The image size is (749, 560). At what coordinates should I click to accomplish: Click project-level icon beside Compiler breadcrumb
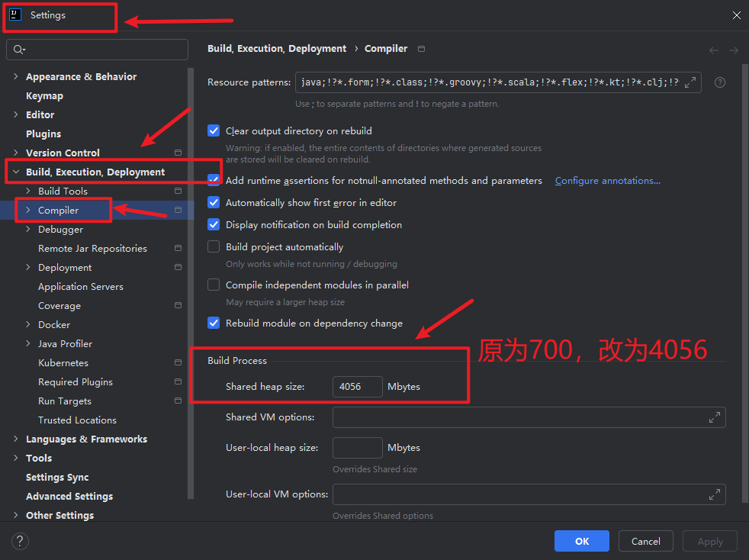421,49
